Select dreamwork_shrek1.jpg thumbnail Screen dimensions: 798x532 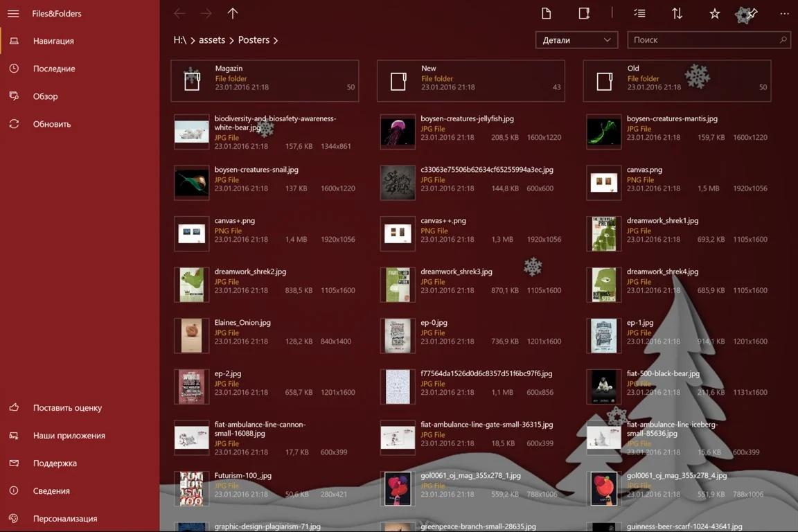click(x=603, y=233)
